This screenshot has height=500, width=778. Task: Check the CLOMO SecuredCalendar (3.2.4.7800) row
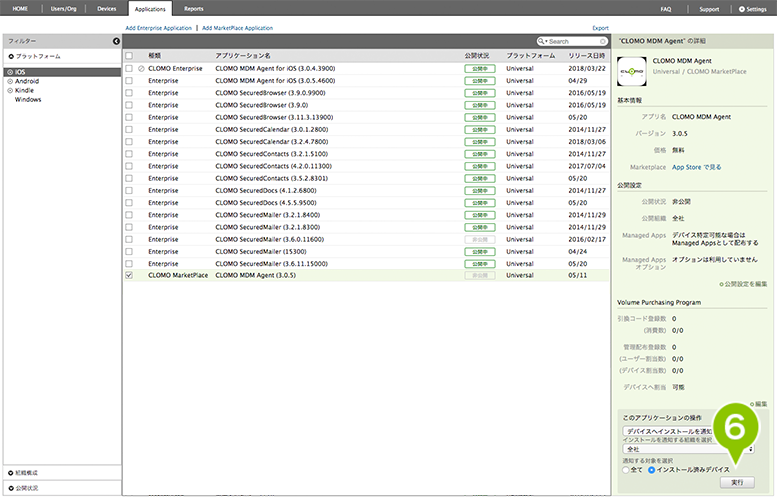tap(129, 141)
